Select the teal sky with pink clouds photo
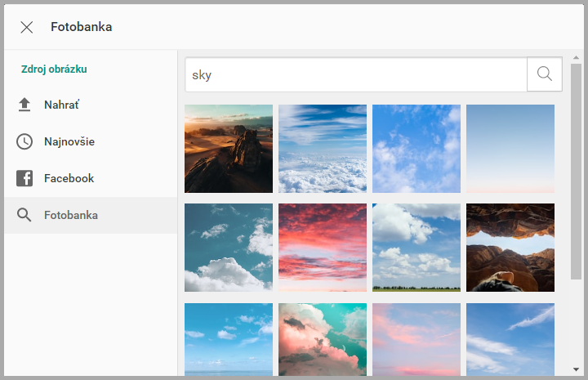This screenshot has width=588, height=380. [323, 339]
